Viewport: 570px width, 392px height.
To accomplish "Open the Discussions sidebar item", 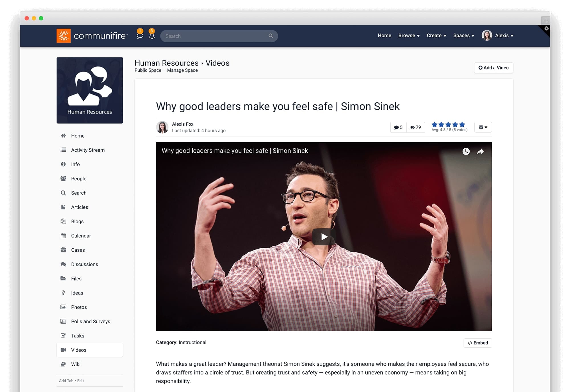I will (84, 264).
